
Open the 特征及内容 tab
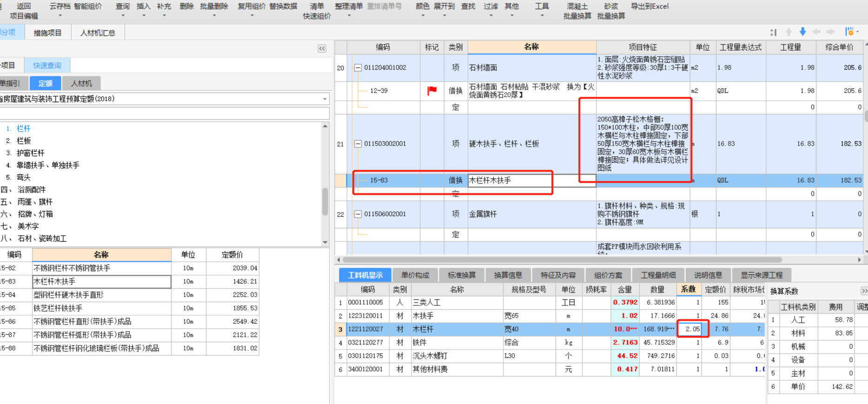point(558,275)
